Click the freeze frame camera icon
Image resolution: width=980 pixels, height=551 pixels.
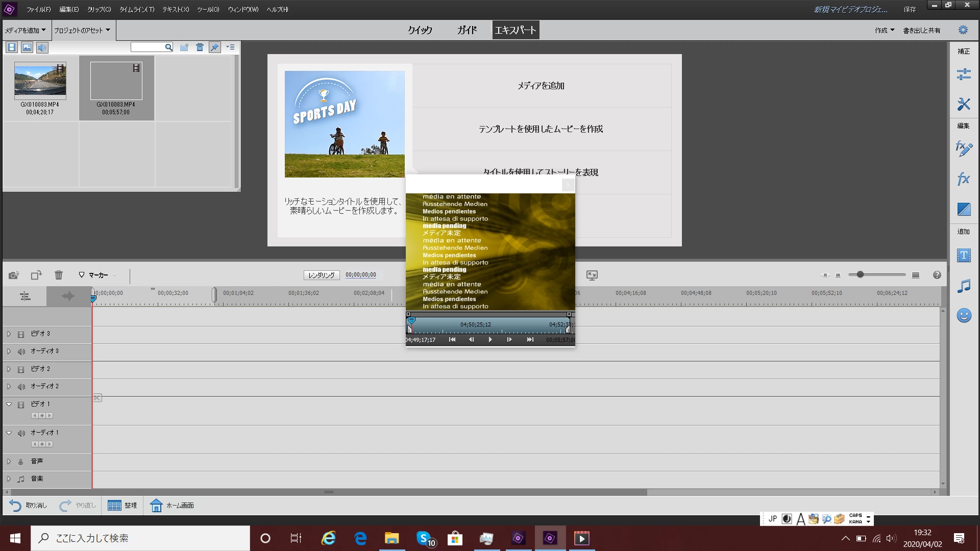pyautogui.click(x=14, y=275)
